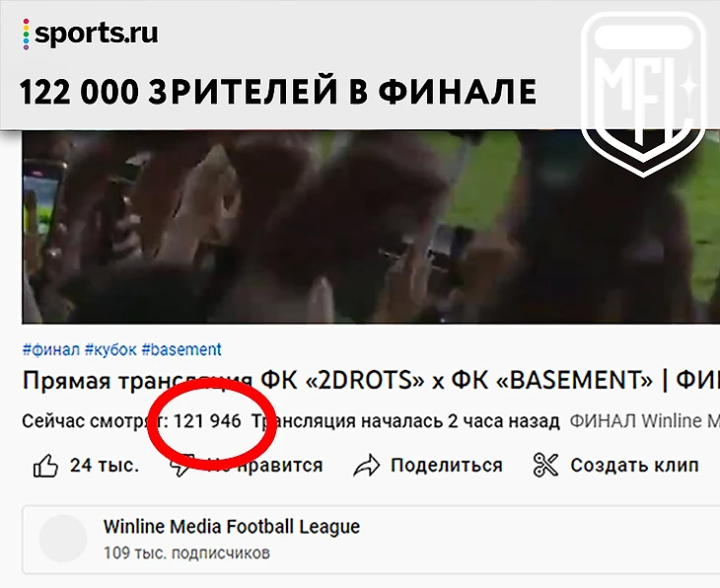Click the colored dots beside sports.ru

pyautogui.click(x=27, y=34)
